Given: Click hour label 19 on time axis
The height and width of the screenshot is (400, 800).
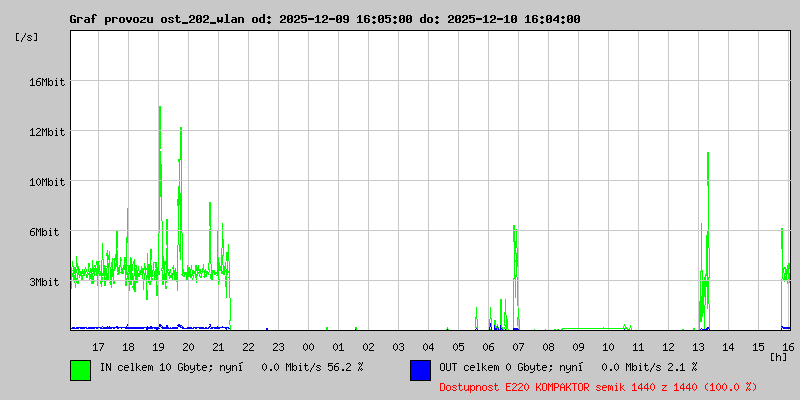Looking at the screenshot, I should (159, 347).
